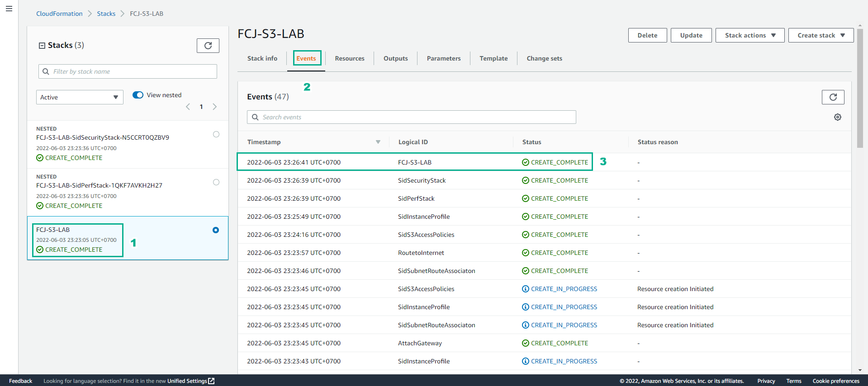
Task: Click the Status reason column header
Action: 658,142
